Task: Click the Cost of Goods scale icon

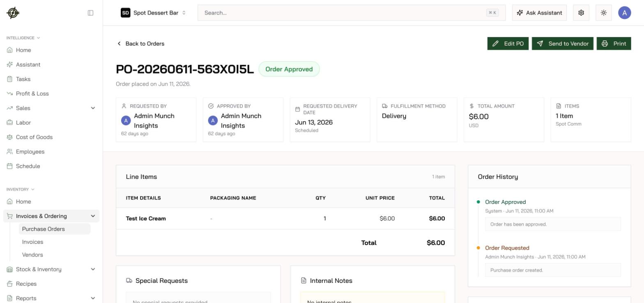Action: pyautogui.click(x=10, y=137)
